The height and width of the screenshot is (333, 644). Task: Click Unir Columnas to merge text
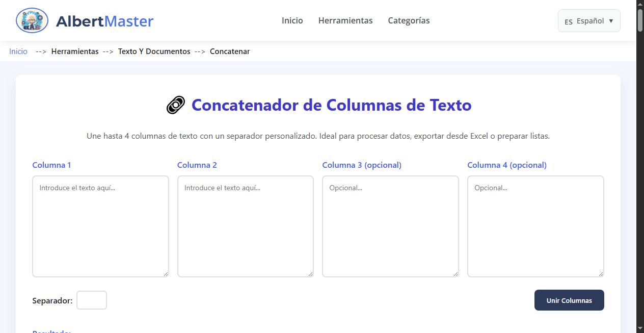569,300
